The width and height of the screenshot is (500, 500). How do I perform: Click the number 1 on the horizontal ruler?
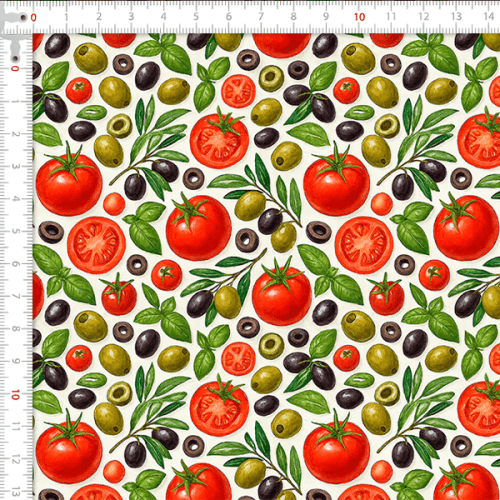(x=66, y=17)
